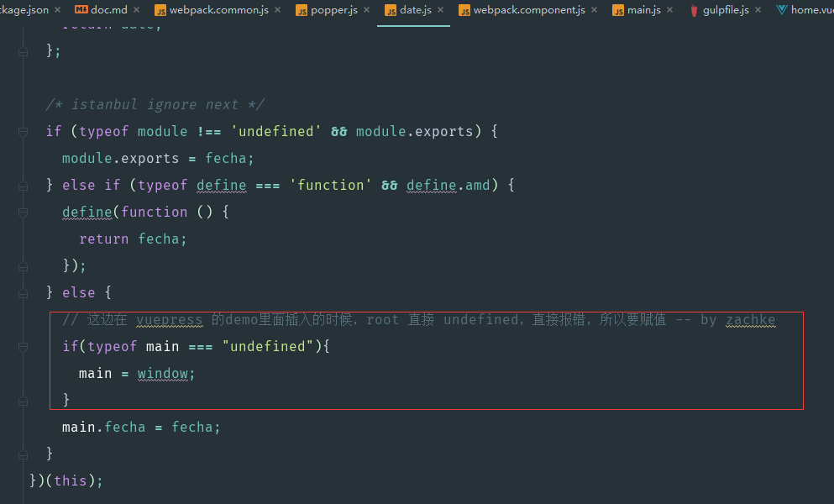Click the Vue logo icon on home.vue tab
Viewport: 834px width, 504px height.
pos(781,9)
